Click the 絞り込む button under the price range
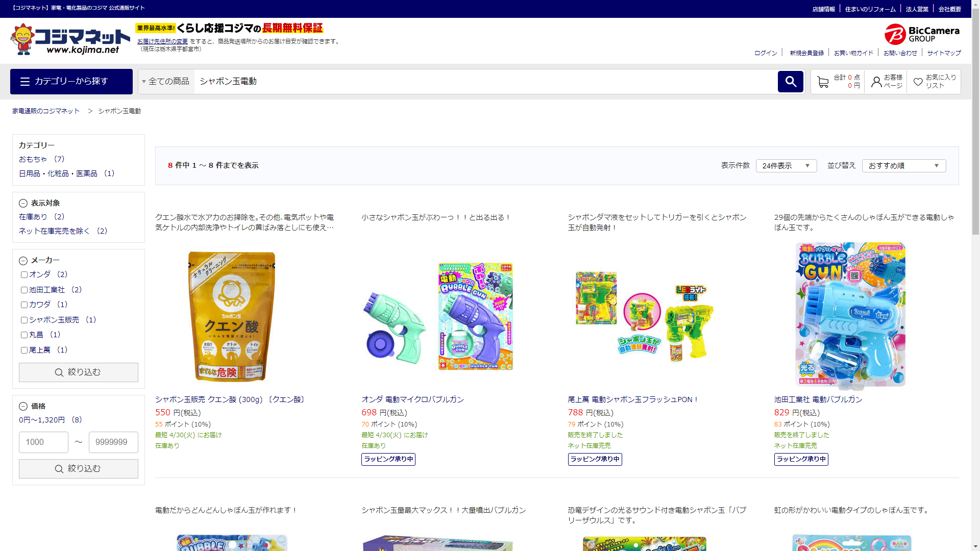980x551 pixels. tap(79, 469)
